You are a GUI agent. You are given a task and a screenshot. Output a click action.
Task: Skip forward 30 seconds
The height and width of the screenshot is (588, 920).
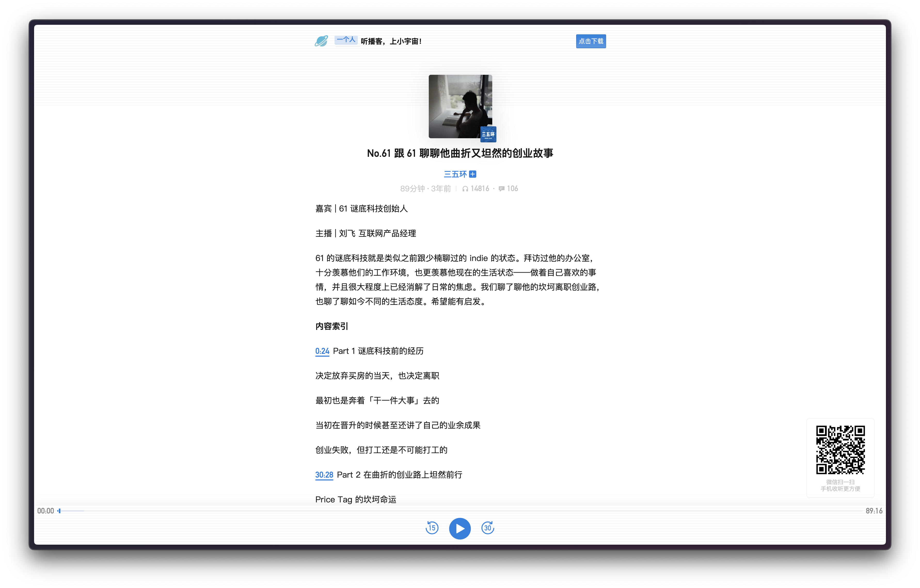click(488, 528)
